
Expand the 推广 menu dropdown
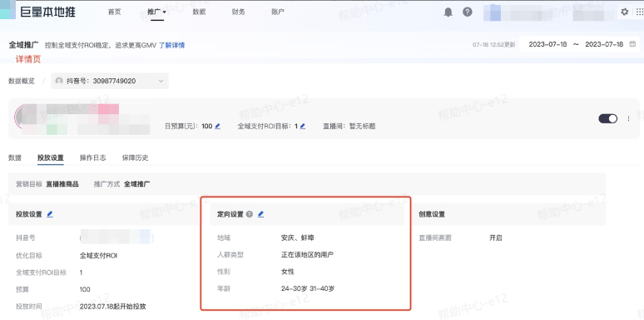tap(157, 12)
